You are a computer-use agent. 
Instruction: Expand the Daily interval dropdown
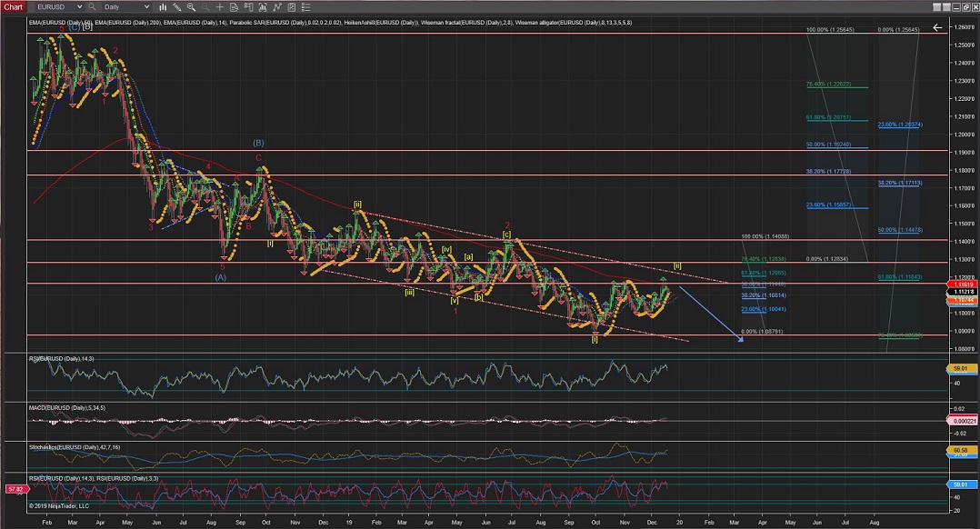[x=146, y=6]
